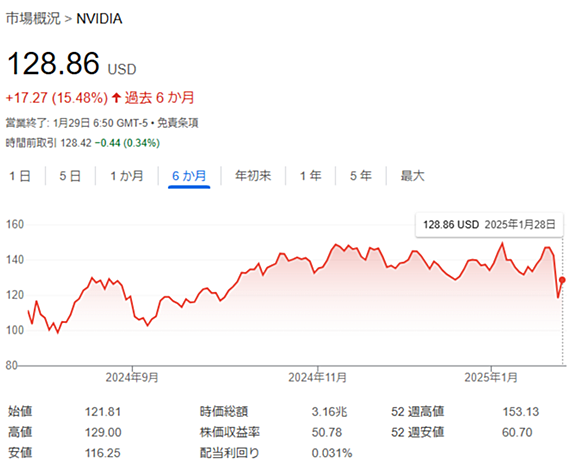
Task: Click the 過去 6 か月 label
Action: point(160,98)
